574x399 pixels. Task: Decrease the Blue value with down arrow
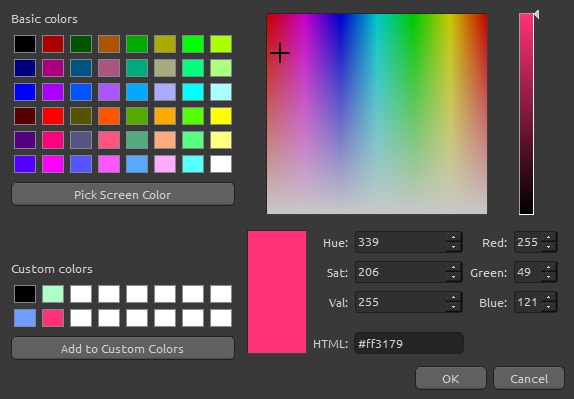tap(548, 307)
